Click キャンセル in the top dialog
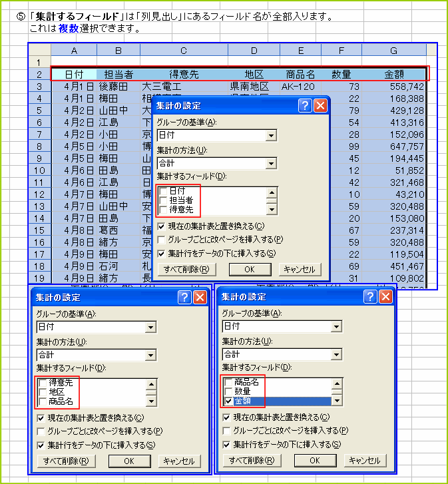This screenshot has width=448, height=484. [x=300, y=270]
